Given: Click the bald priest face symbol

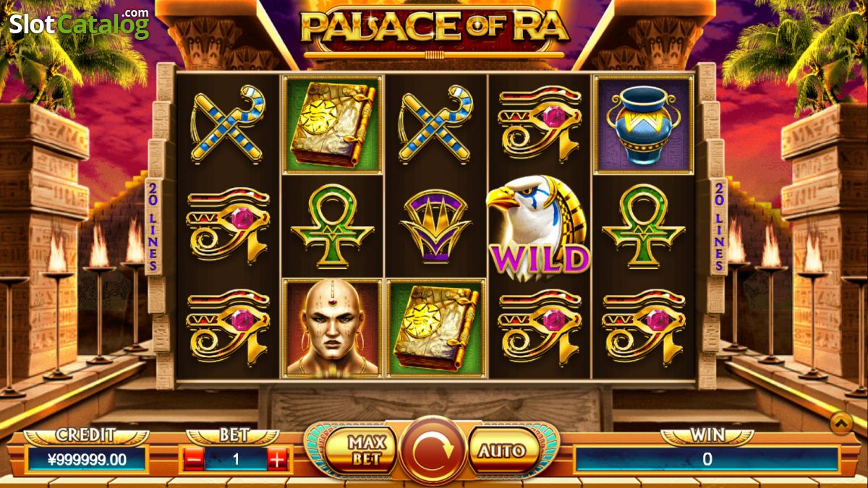Looking at the screenshot, I should point(332,328).
